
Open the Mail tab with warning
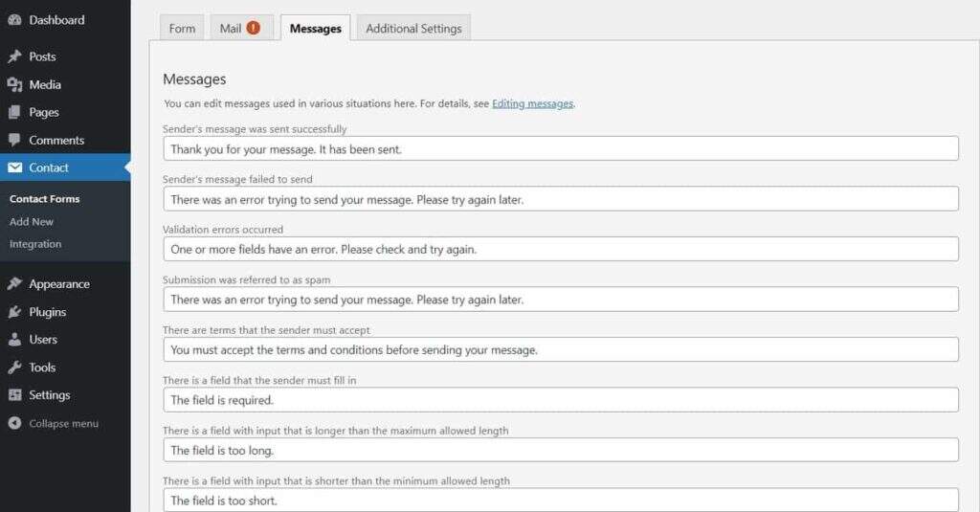(239, 29)
